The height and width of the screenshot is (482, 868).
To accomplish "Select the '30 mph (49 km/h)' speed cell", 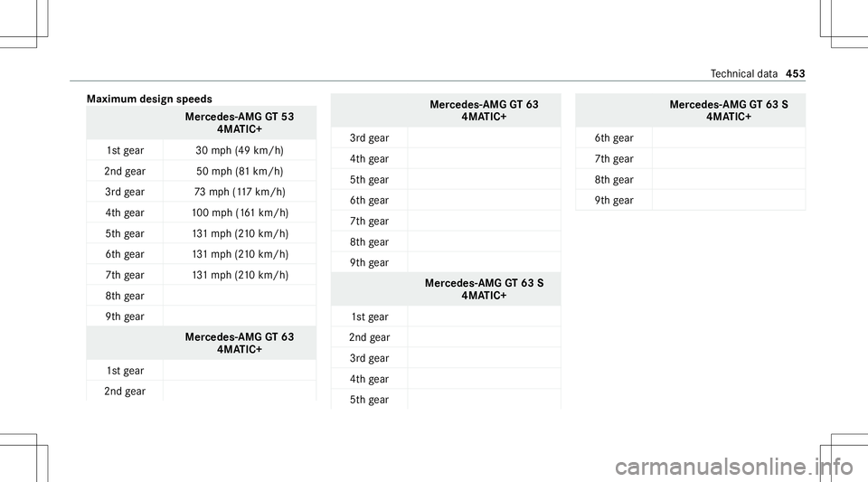I will pyautogui.click(x=240, y=150).
